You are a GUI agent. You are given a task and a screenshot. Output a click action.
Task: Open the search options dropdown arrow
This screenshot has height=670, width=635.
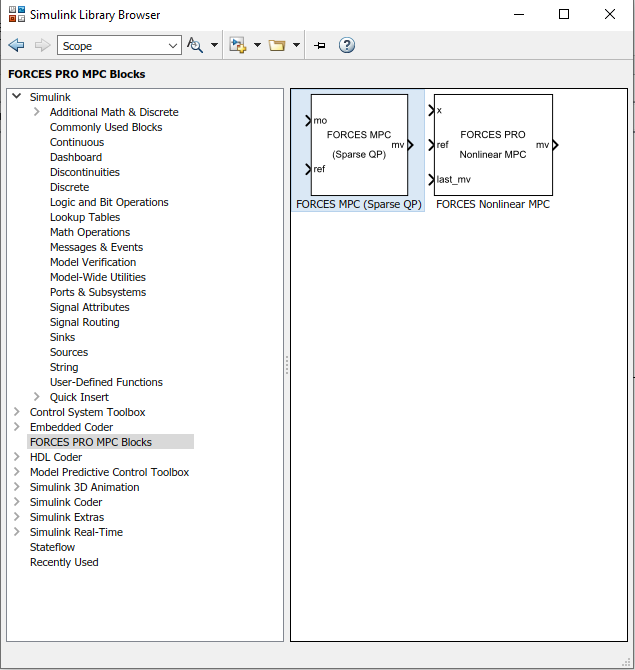215,45
